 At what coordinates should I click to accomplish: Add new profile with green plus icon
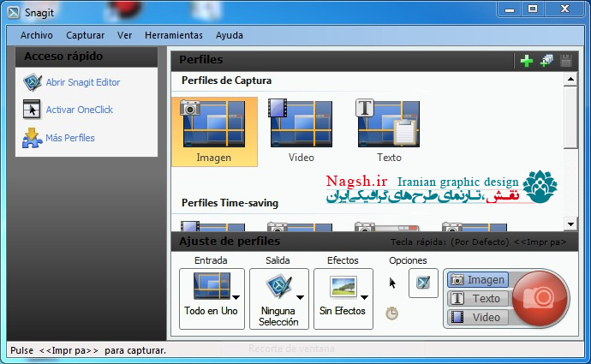tap(527, 61)
